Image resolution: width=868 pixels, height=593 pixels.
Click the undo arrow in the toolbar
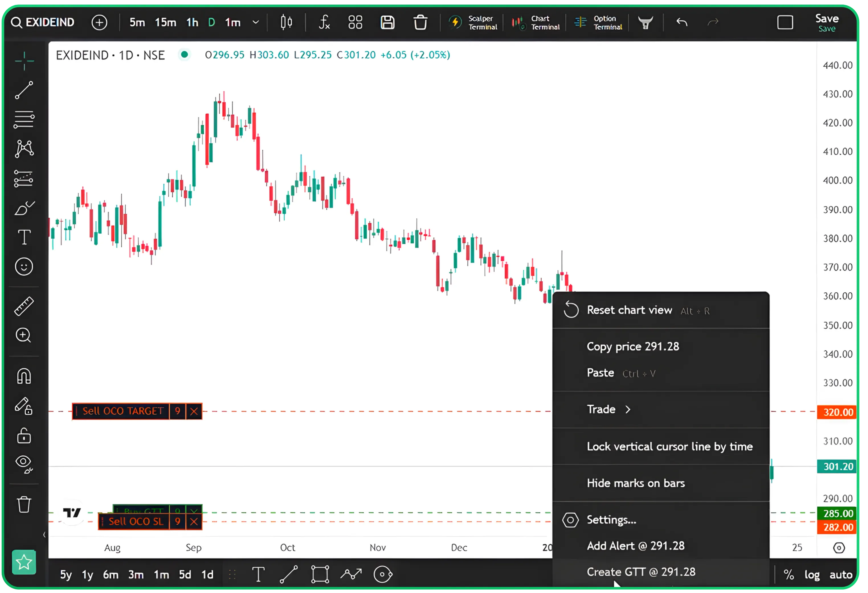pyautogui.click(x=682, y=23)
